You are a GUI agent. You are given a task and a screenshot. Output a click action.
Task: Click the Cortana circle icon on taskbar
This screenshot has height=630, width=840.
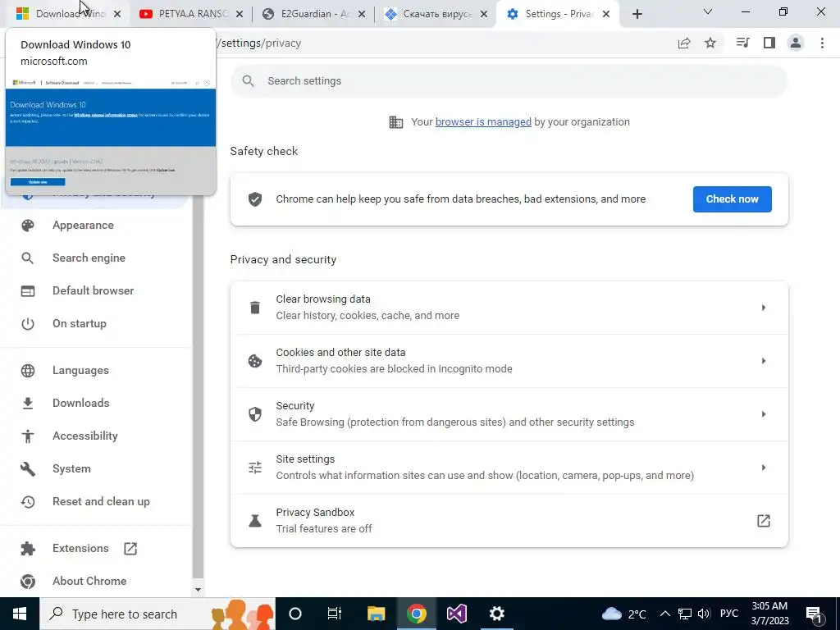click(x=295, y=614)
